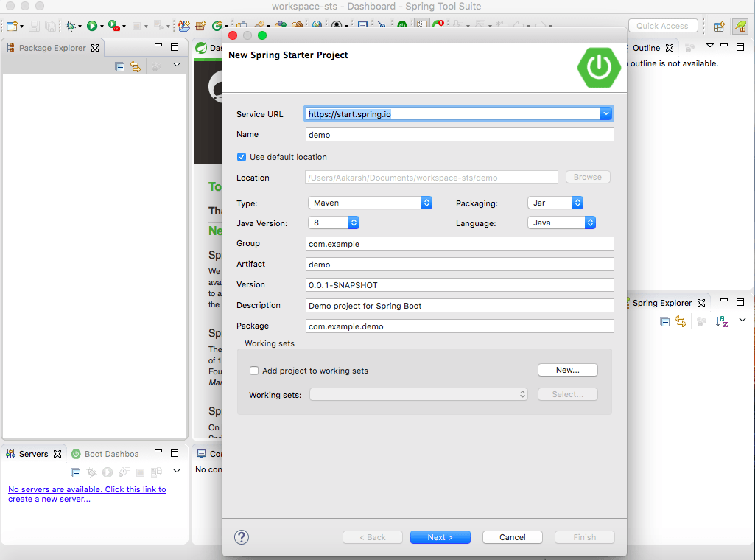Switch to the Boot Dashboard tab
This screenshot has height=560, width=755.
pos(105,454)
